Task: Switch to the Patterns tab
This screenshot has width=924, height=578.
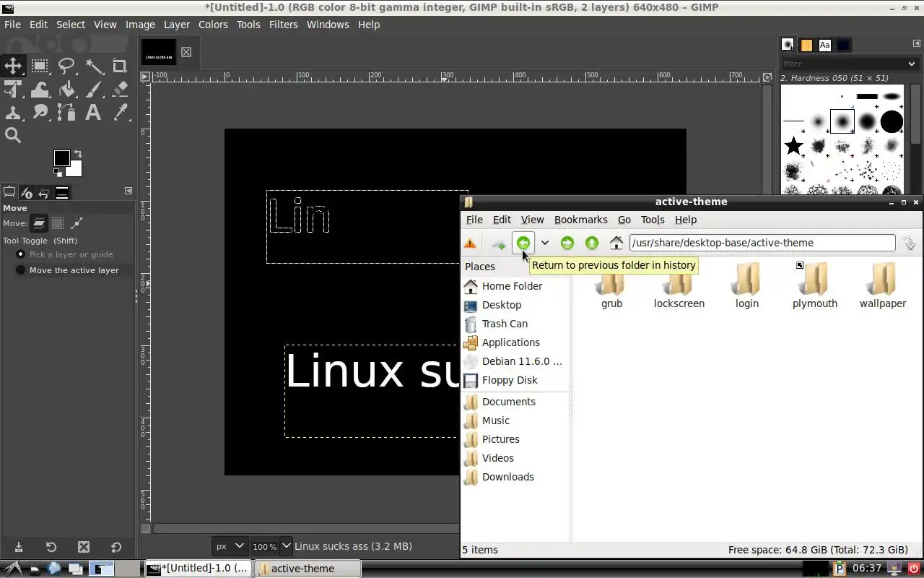Action: pos(806,45)
